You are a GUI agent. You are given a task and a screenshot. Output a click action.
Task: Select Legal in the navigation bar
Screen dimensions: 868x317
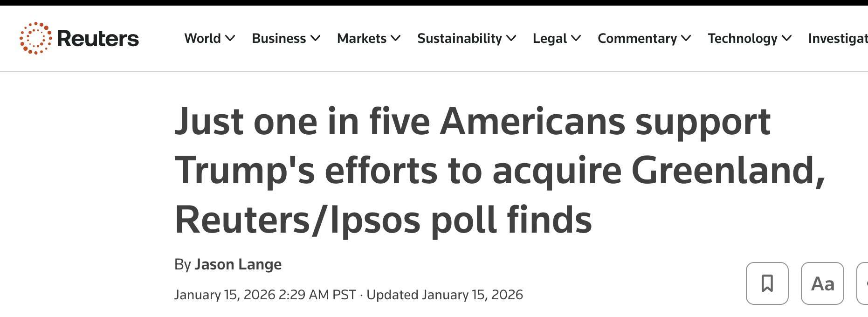[x=550, y=39]
